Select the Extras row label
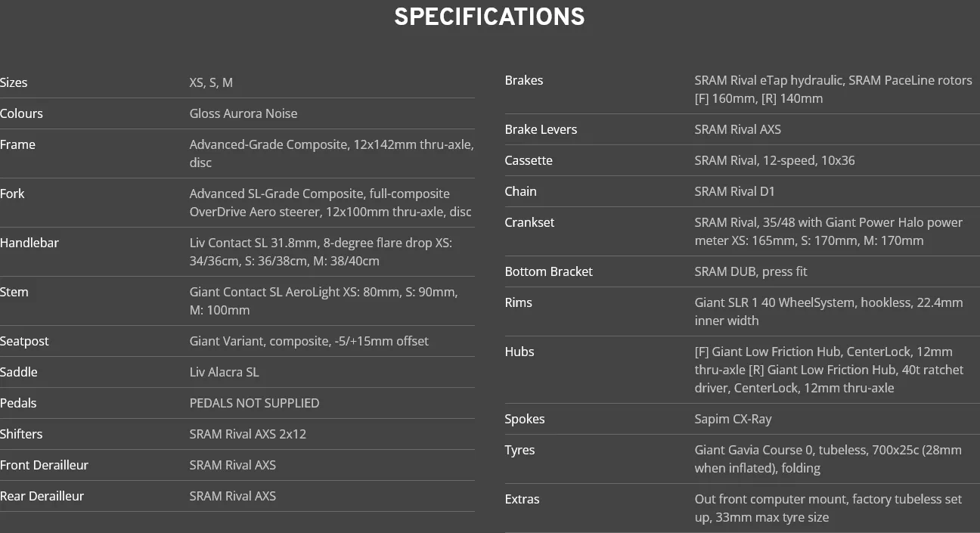Viewport: 980px width, 533px height. (x=522, y=499)
